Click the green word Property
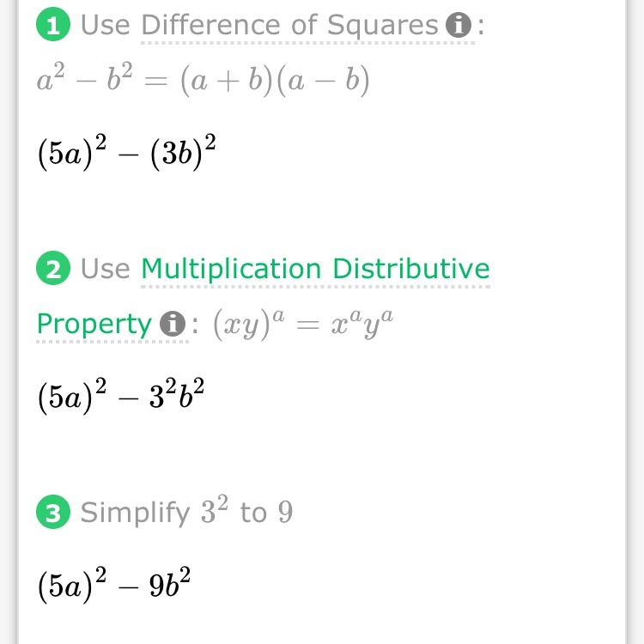Viewport: 644px width, 644px height. [94, 324]
